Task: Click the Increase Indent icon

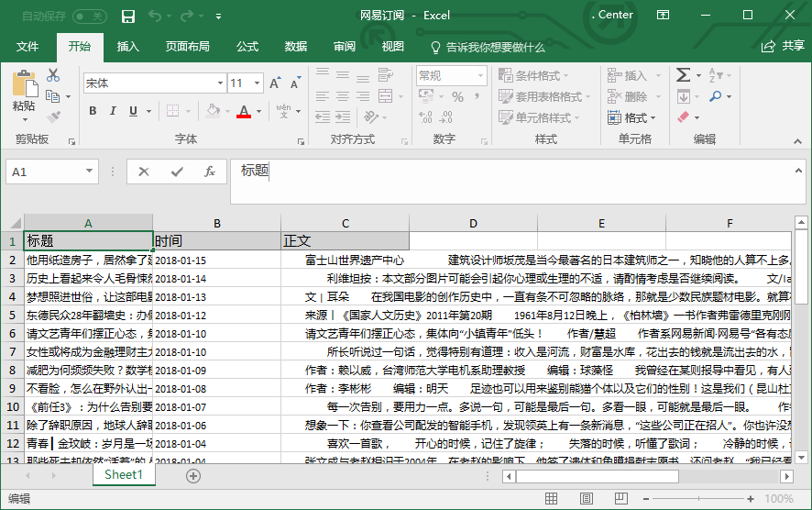Action: tap(342, 117)
